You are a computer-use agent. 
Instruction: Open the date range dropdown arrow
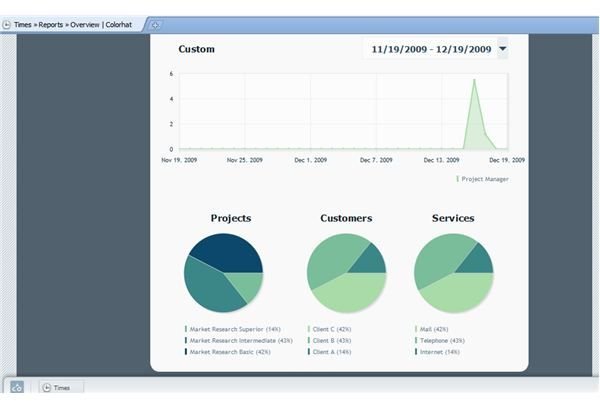(x=503, y=49)
